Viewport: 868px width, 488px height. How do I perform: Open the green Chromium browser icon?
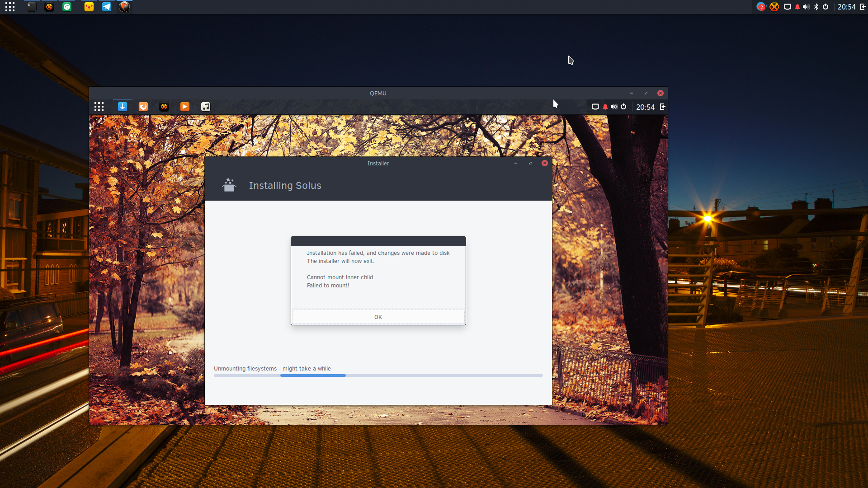pyautogui.click(x=67, y=7)
